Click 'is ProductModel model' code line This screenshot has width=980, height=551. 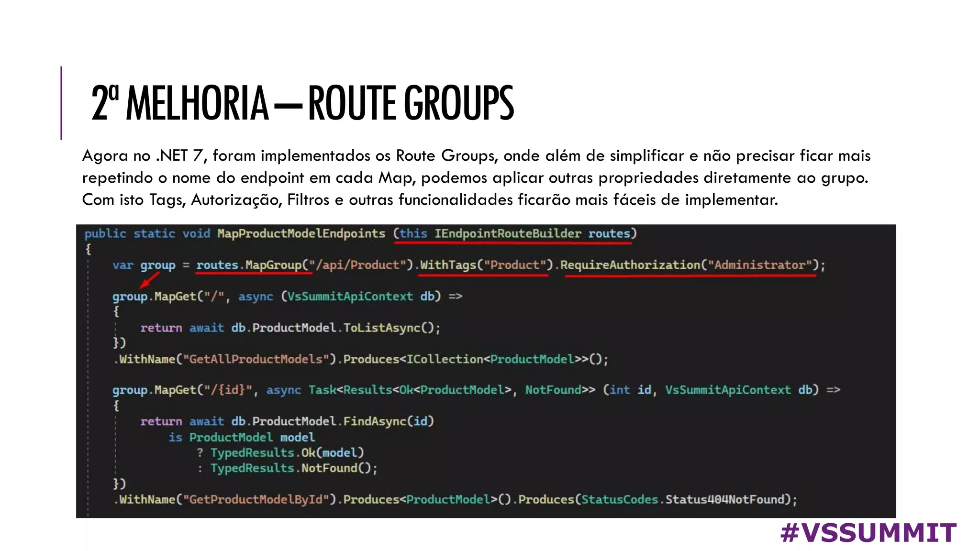[242, 437]
